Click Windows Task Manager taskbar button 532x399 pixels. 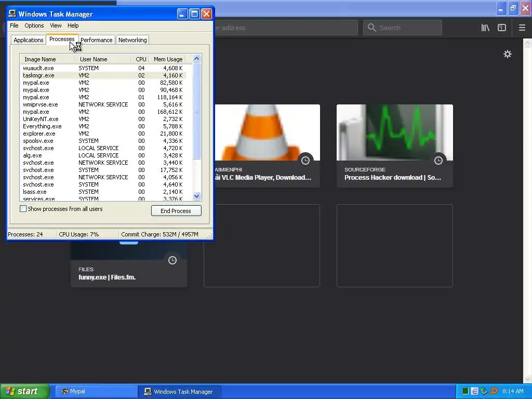point(180,392)
